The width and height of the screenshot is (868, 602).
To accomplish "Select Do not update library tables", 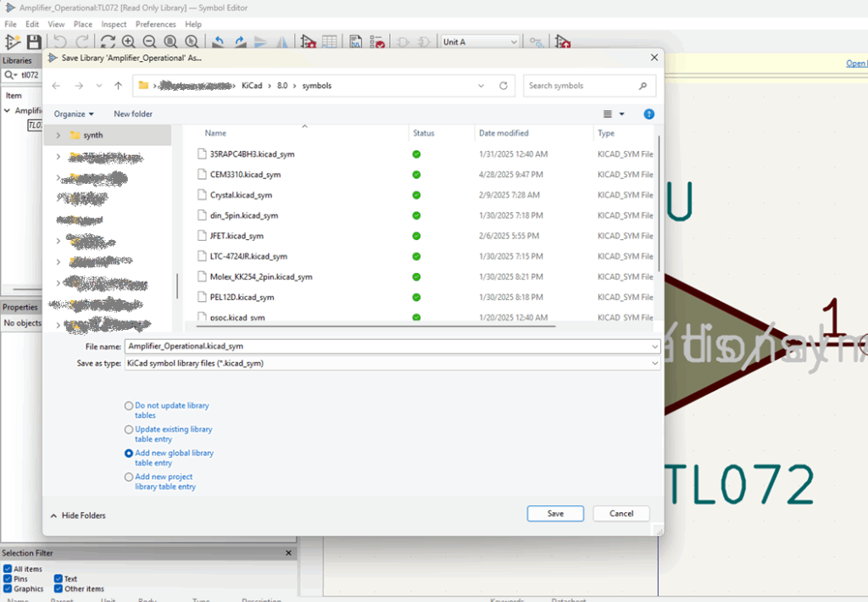I will pos(129,406).
